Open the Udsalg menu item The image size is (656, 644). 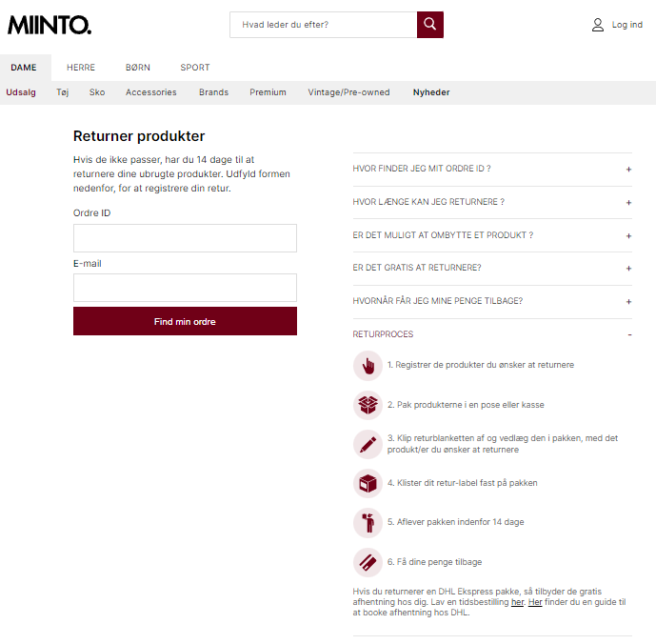tap(21, 92)
